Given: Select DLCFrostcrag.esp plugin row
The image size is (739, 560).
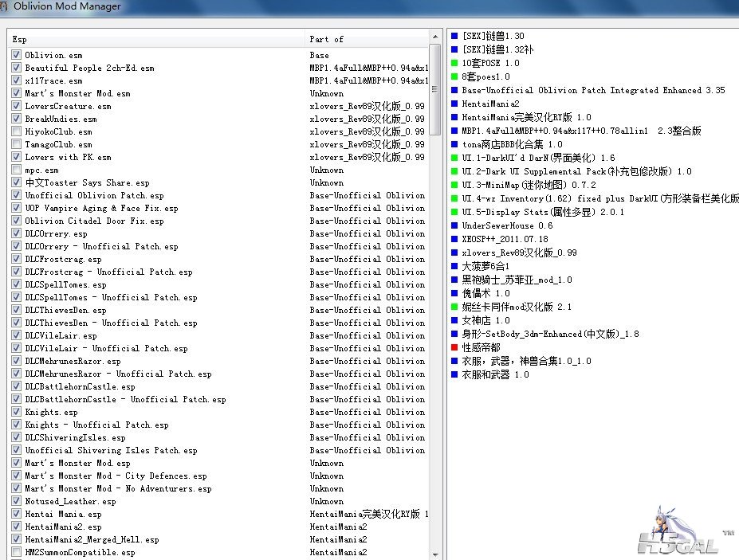Looking at the screenshot, I should (x=218, y=259).
